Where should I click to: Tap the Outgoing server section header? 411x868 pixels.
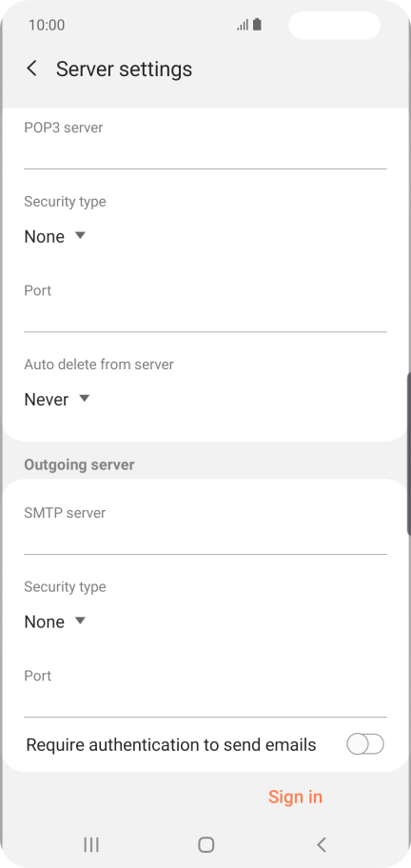point(79,464)
